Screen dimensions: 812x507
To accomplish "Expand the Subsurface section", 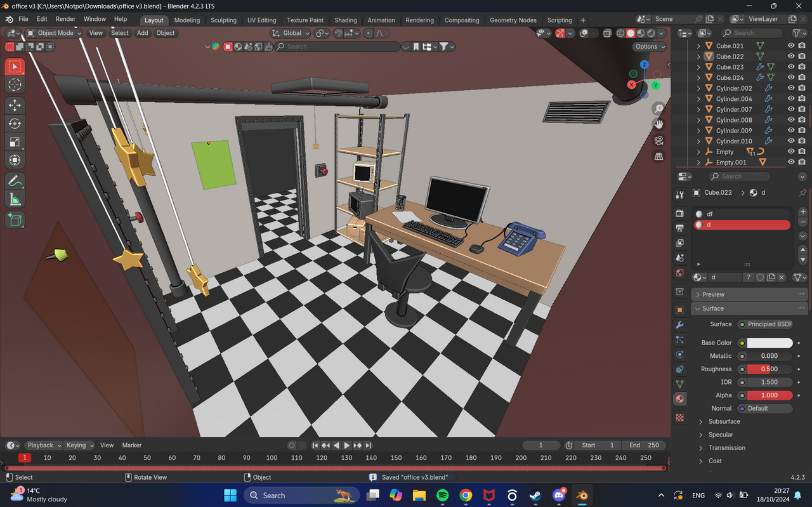I will 724,421.
